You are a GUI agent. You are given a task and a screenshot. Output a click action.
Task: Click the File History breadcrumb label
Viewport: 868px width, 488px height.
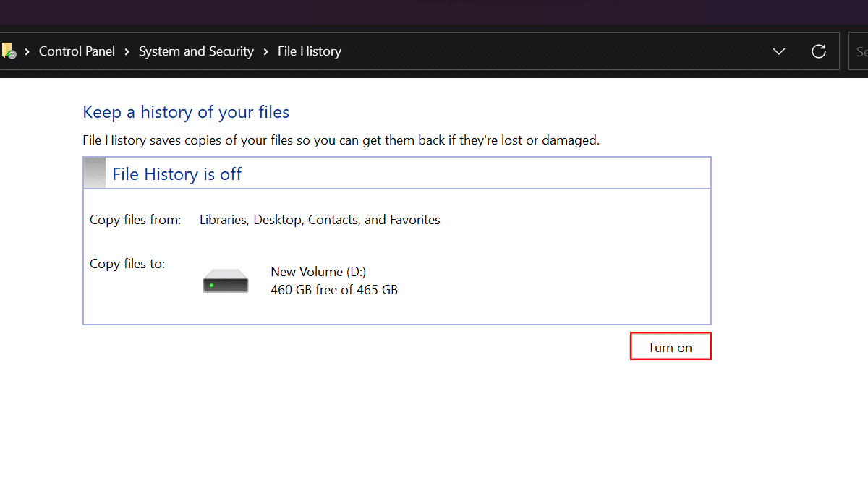[x=309, y=51]
